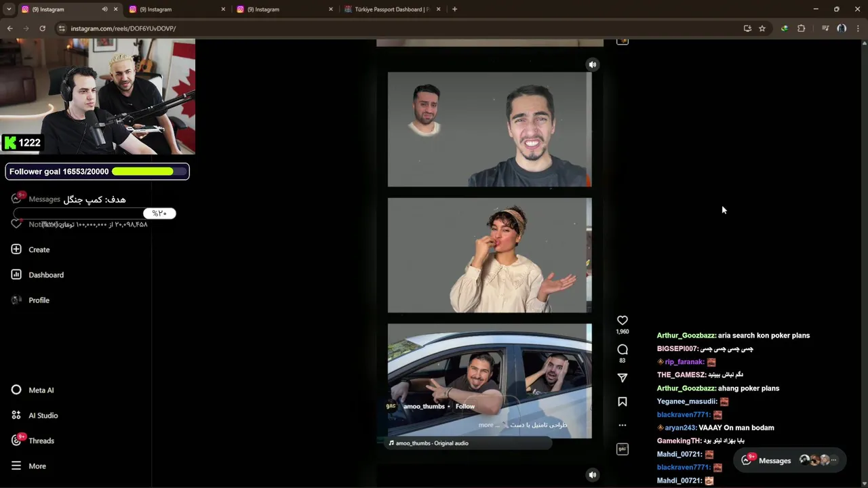Image resolution: width=868 pixels, height=488 pixels.
Task: Click the instagram.com address bar URL
Action: tap(123, 28)
